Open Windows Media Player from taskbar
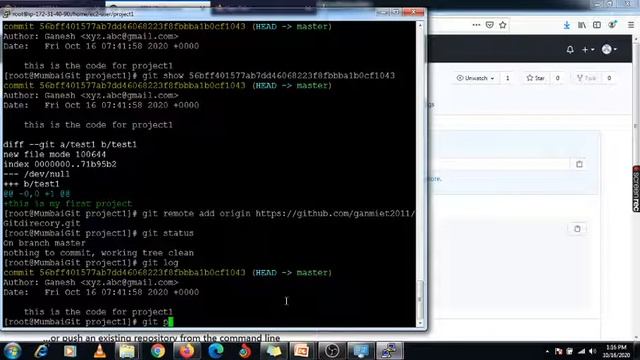Viewport: 640px width, 360px height. point(70,351)
